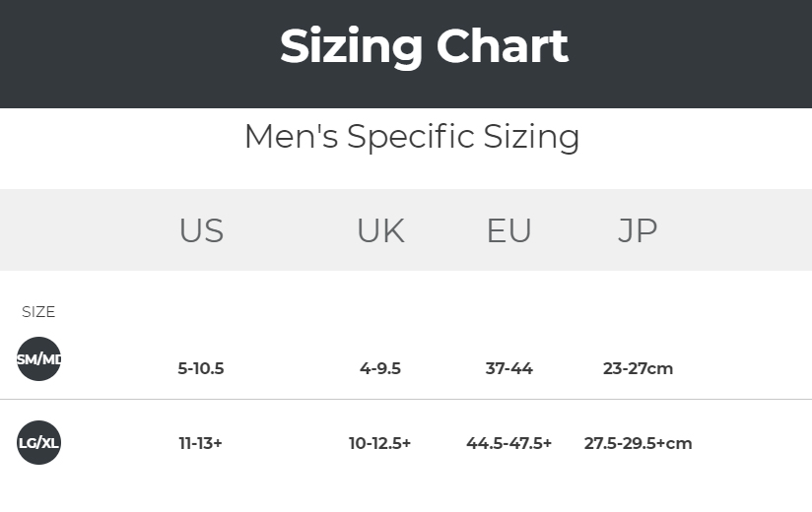Click the gray column header band

coord(406,229)
